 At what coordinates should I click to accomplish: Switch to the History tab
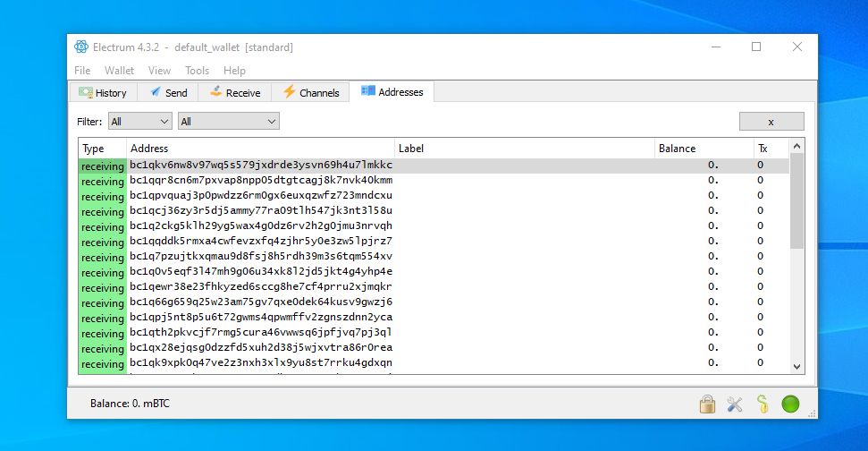click(104, 92)
